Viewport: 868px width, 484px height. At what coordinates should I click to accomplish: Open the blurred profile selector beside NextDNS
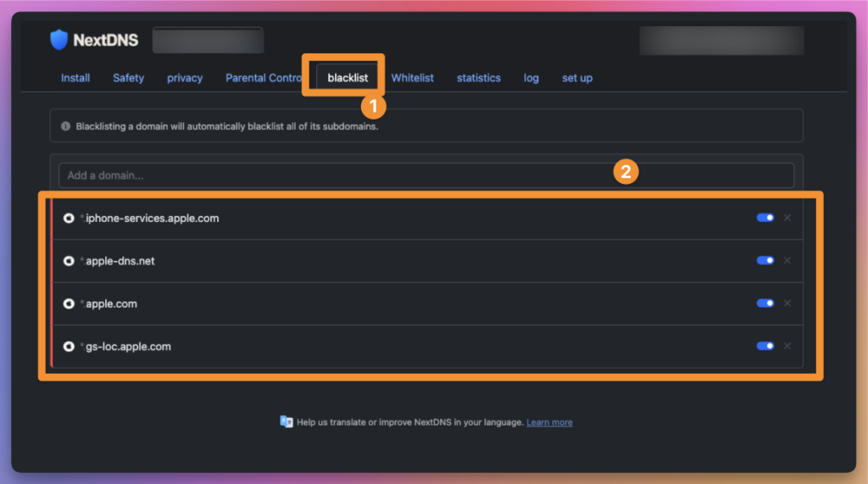(209, 41)
